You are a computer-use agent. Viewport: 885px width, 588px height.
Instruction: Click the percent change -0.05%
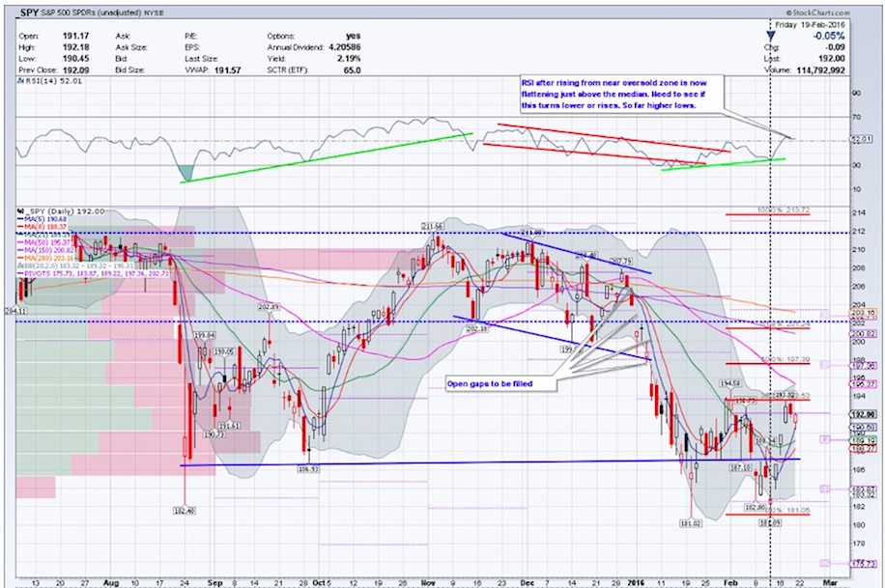click(x=829, y=36)
